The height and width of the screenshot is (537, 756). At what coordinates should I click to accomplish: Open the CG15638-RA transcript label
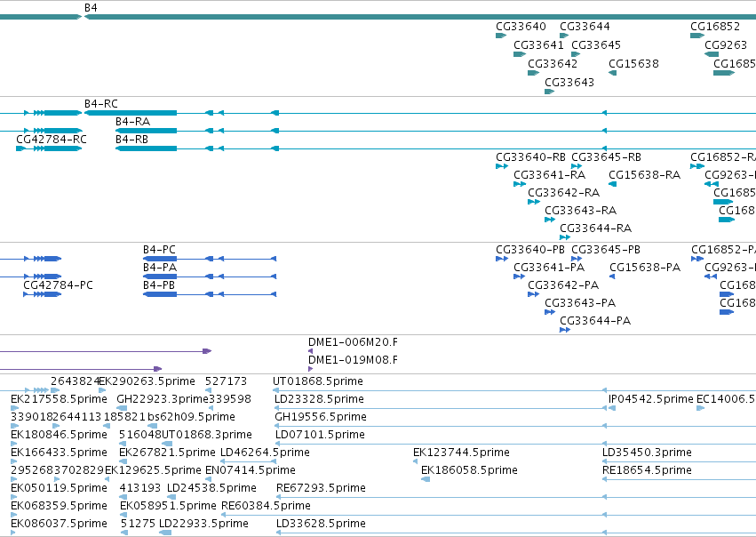(x=645, y=174)
